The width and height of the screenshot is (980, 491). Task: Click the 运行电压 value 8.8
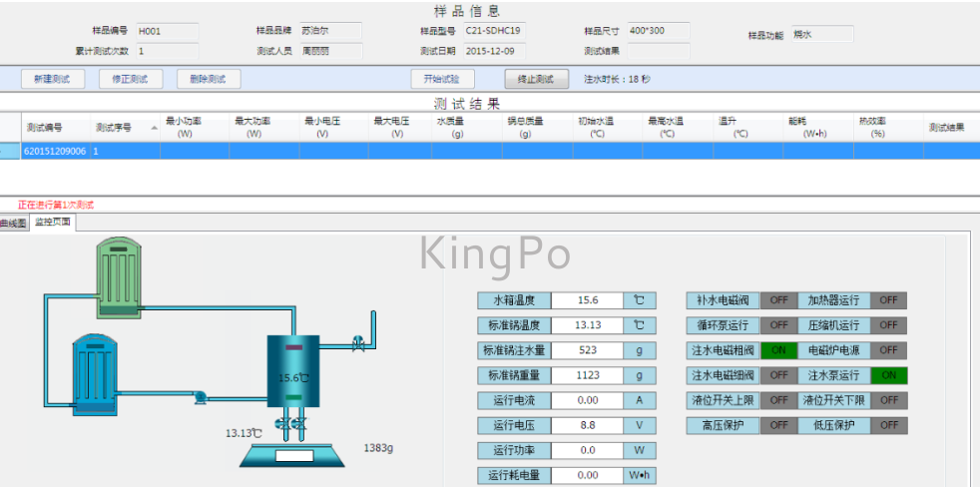coord(588,425)
